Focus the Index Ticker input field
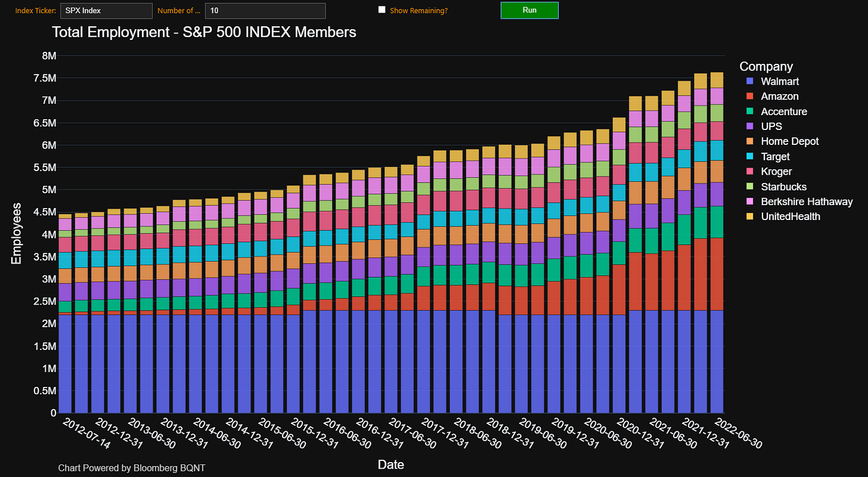The width and height of the screenshot is (868, 477). tap(106, 11)
